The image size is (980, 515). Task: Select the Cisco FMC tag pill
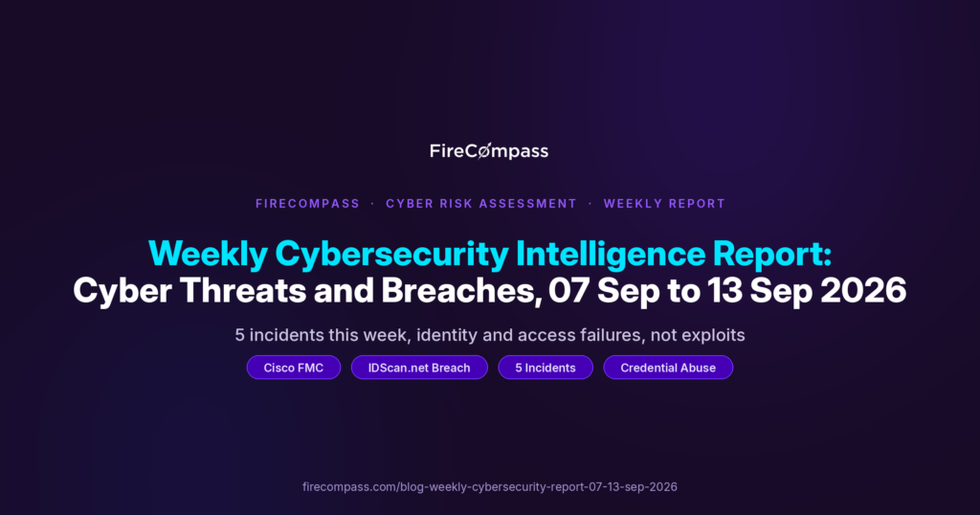[294, 368]
